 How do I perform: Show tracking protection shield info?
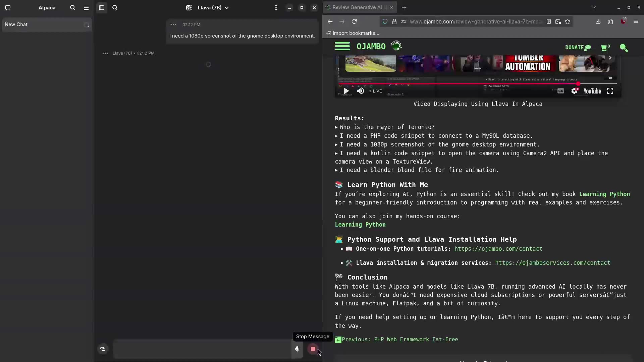click(385, 21)
